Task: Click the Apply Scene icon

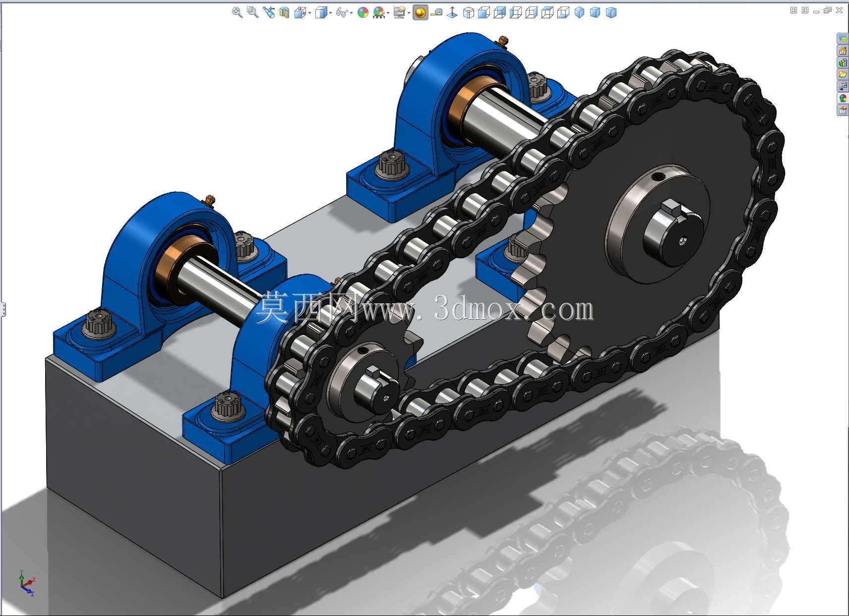Action: coord(379,12)
